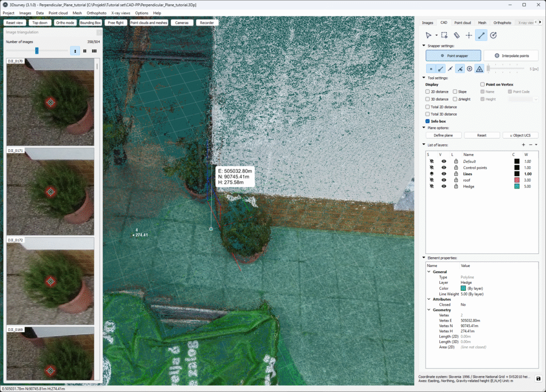Lock the Lines layer
Screen dimensions: 546x392
[456, 174]
